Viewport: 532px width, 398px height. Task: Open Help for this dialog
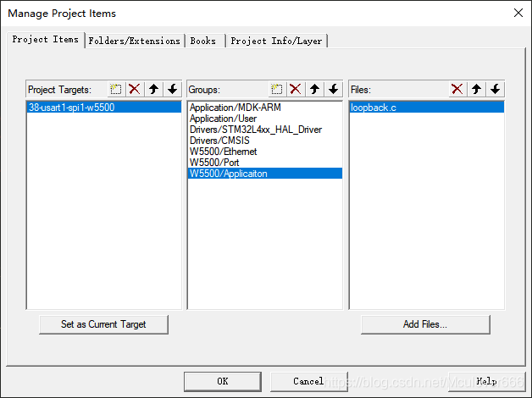click(x=486, y=381)
